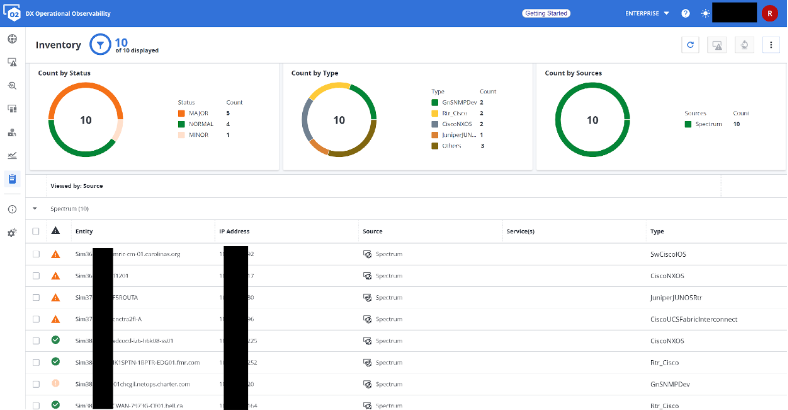Sort by the Entity column header

[x=84, y=231]
